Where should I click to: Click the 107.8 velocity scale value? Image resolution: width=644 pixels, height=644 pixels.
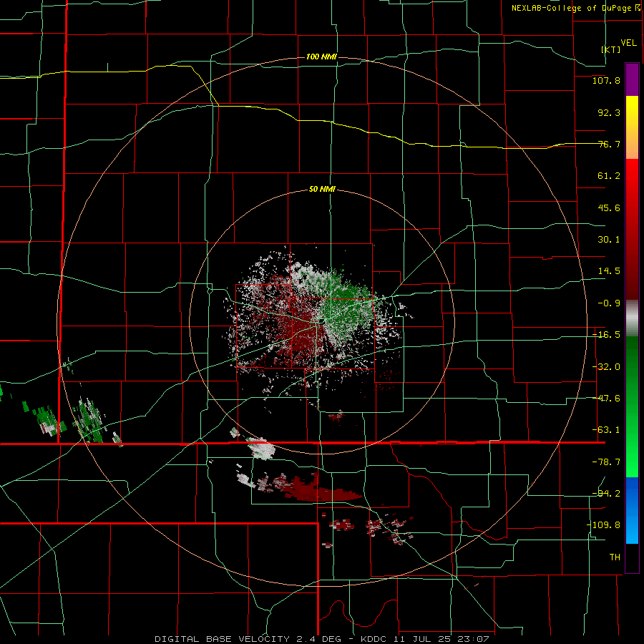pos(606,80)
